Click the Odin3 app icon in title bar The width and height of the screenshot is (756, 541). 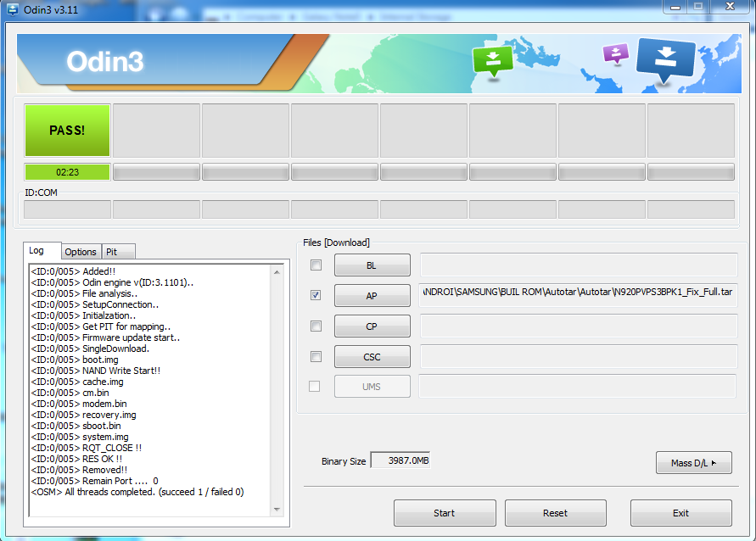click(11, 8)
